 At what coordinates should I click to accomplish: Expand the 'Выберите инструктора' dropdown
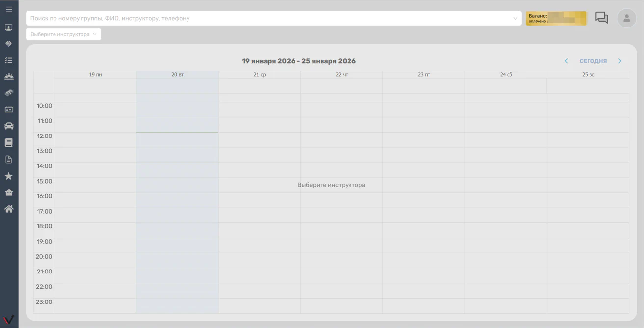63,34
